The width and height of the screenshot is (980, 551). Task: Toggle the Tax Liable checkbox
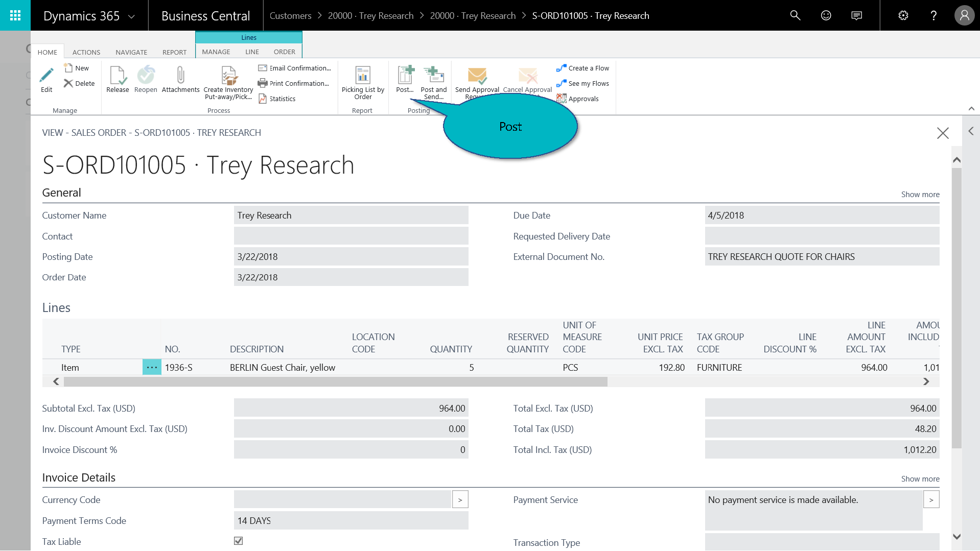point(238,541)
